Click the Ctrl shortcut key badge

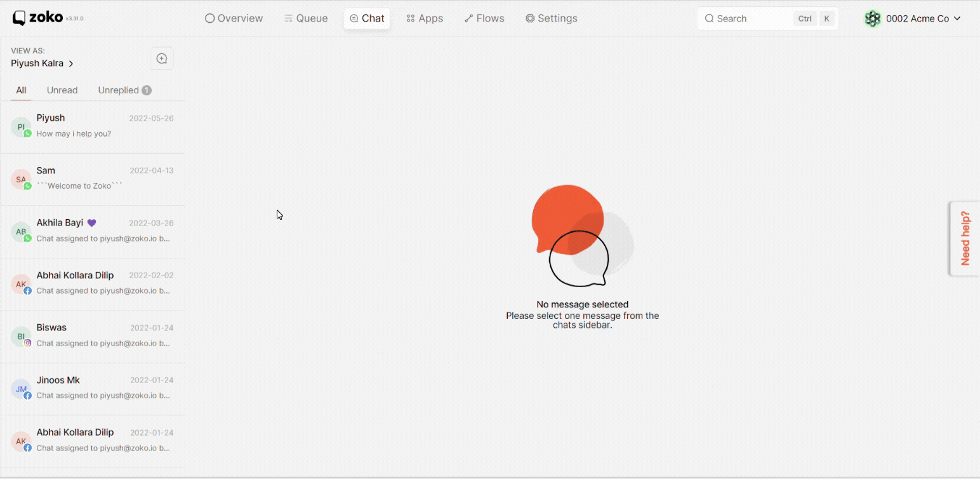click(x=805, y=18)
